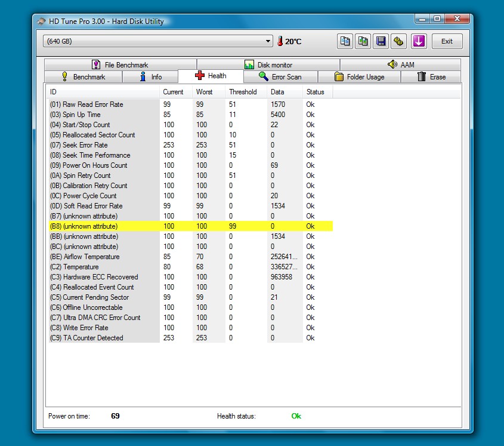Select the (09) Power On Hours Count row
The height and width of the screenshot is (446, 504).
pyautogui.click(x=191, y=165)
